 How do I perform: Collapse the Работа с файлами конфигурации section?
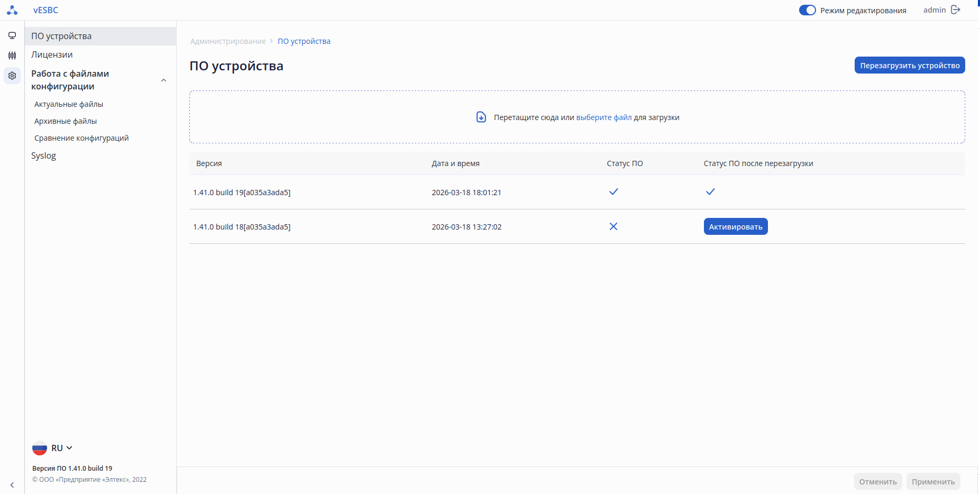point(163,80)
